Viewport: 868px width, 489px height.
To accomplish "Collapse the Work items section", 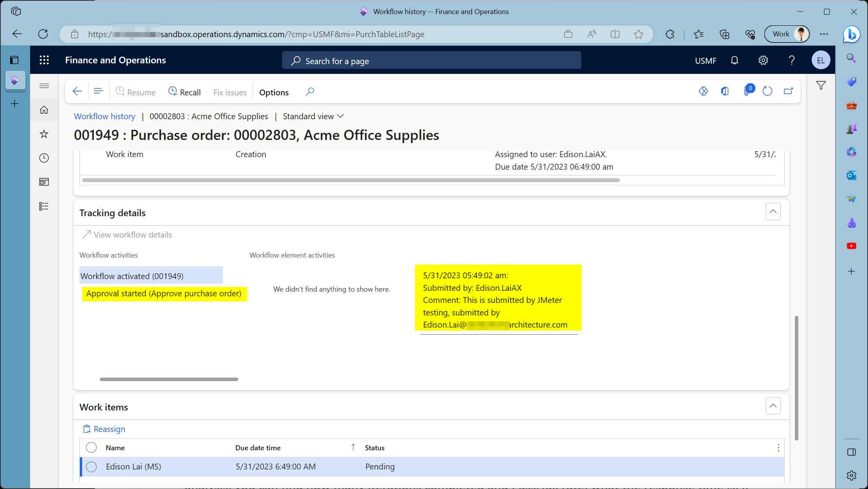I will point(773,406).
